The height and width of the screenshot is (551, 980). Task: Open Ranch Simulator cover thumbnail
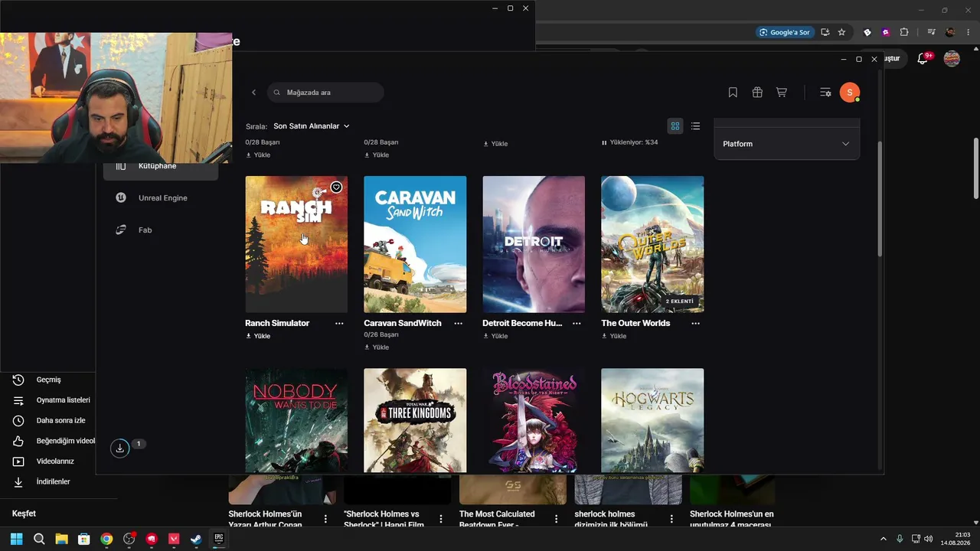(x=296, y=244)
